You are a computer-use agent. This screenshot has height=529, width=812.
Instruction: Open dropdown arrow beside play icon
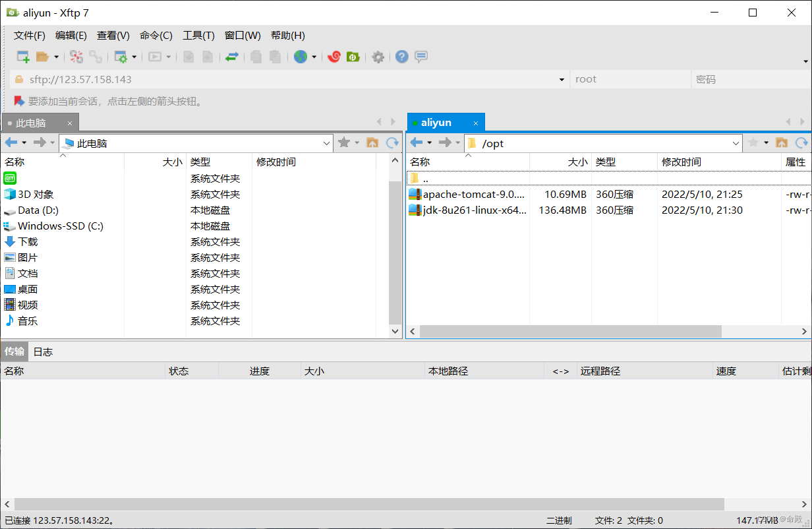168,57
